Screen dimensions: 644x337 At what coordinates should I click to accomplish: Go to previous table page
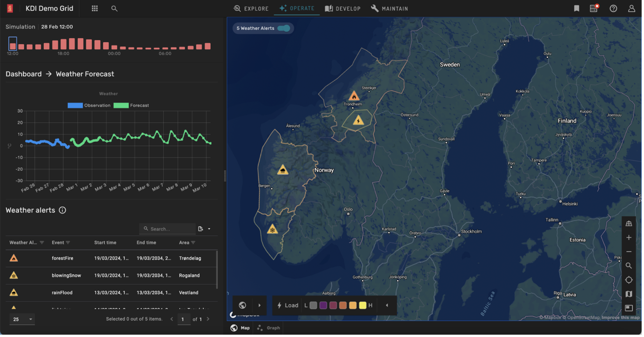coord(172,320)
